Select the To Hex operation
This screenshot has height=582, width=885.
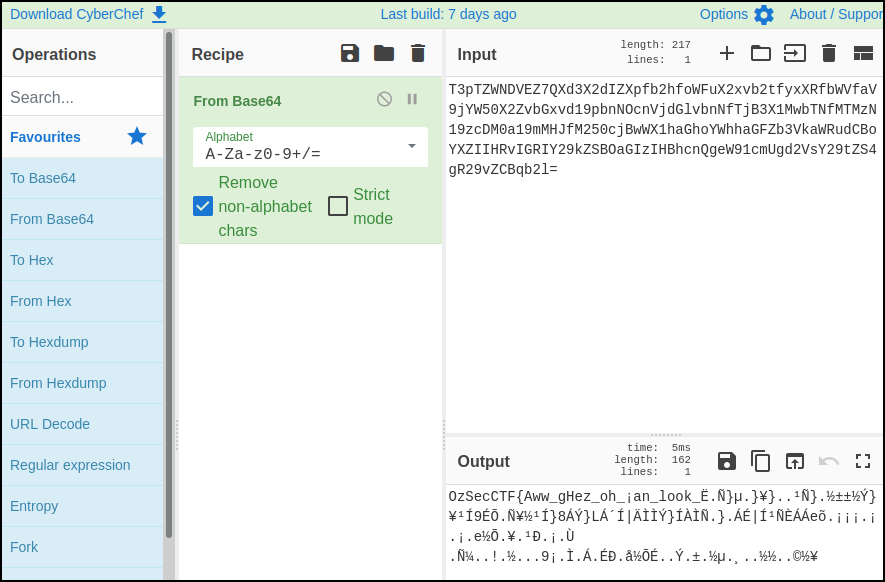coord(82,260)
